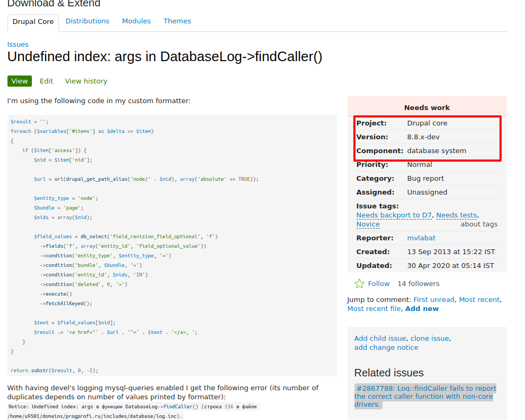The width and height of the screenshot is (525, 420).
Task: Click the Download & Extend heading
Action: click(x=54, y=3)
